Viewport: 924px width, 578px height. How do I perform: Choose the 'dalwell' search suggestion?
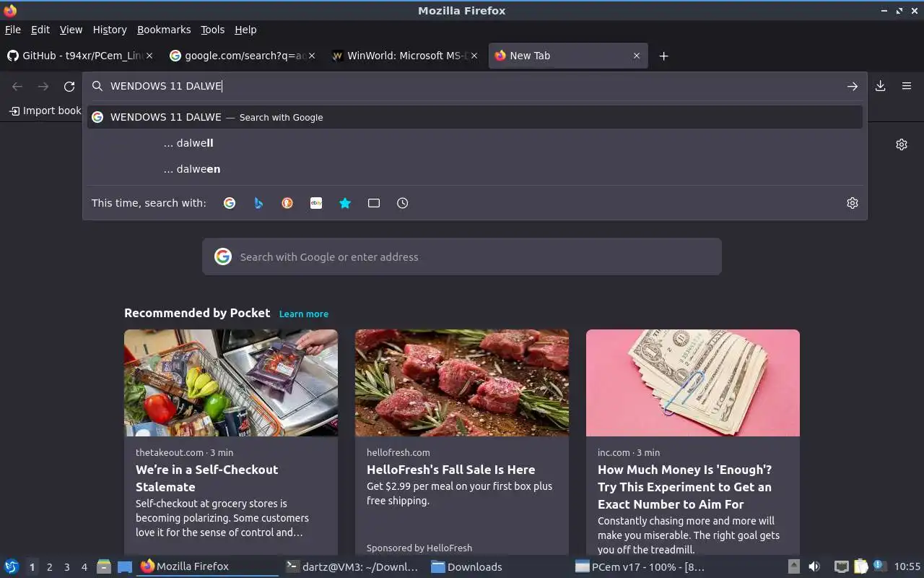[x=475, y=143]
